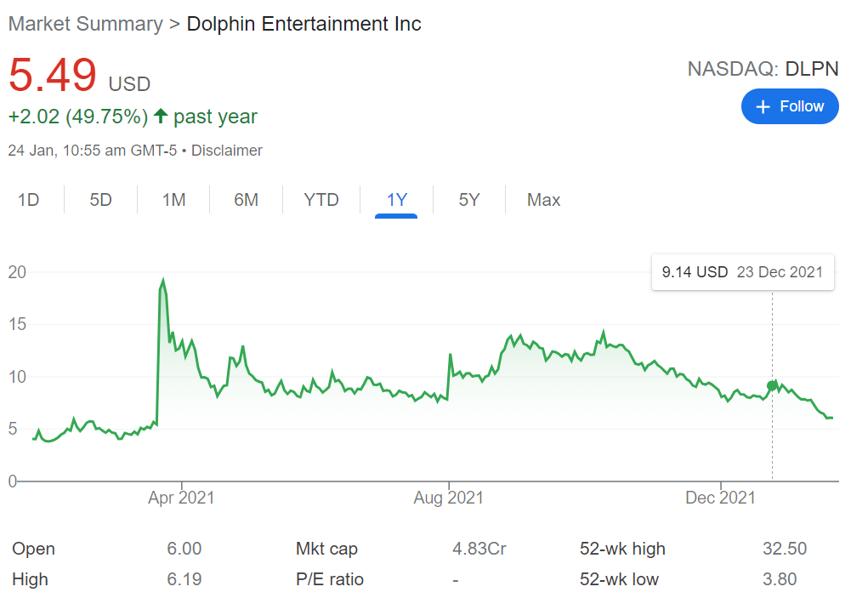Viewport: 868px width, 598px height.
Task: Click the green up arrow icon
Action: (161, 116)
